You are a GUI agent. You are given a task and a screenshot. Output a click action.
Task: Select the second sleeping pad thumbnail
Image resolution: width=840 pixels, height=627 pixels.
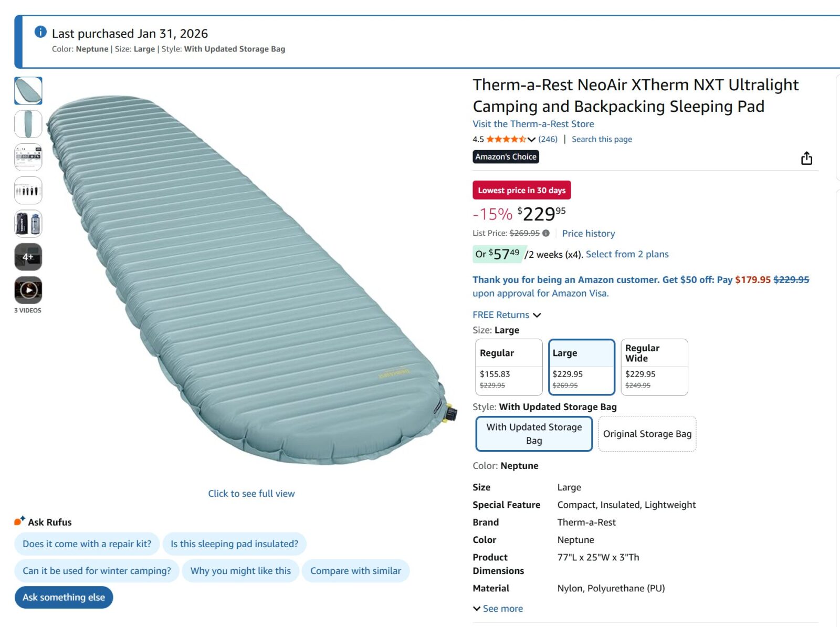click(28, 124)
